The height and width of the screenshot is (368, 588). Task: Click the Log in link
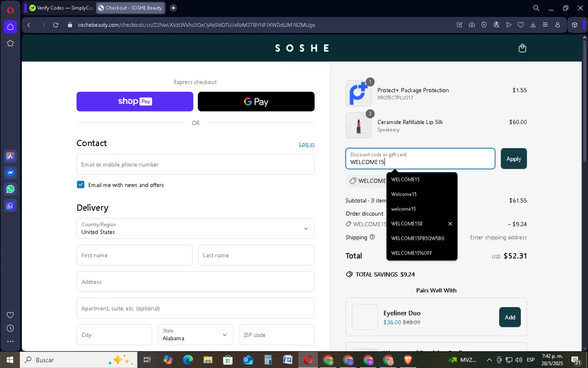[x=307, y=144]
